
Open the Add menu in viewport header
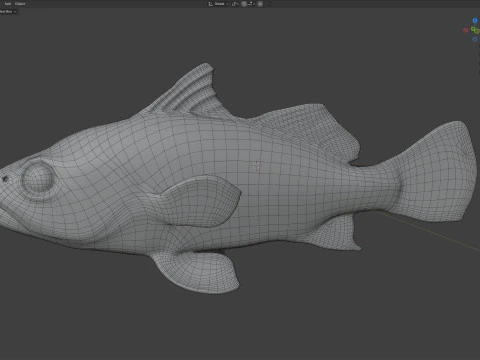[x=7, y=4]
